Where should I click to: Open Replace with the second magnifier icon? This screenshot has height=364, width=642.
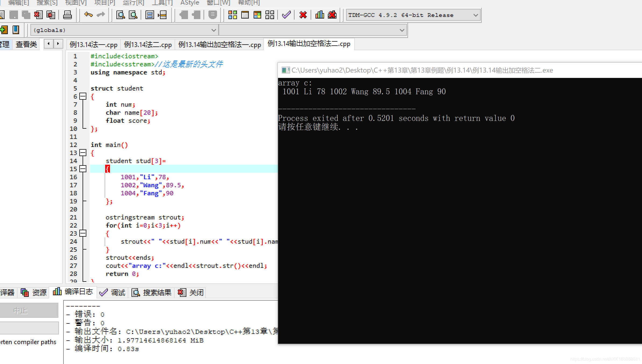coord(133,15)
